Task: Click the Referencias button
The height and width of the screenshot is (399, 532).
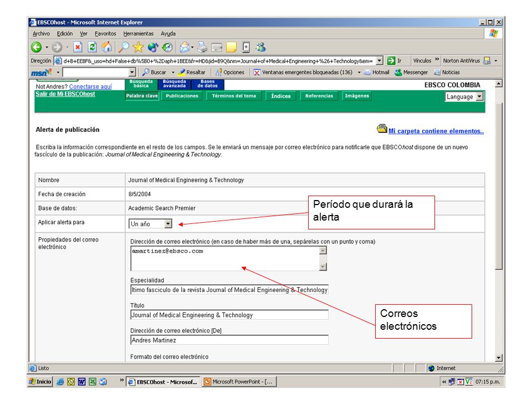Action: click(x=319, y=96)
